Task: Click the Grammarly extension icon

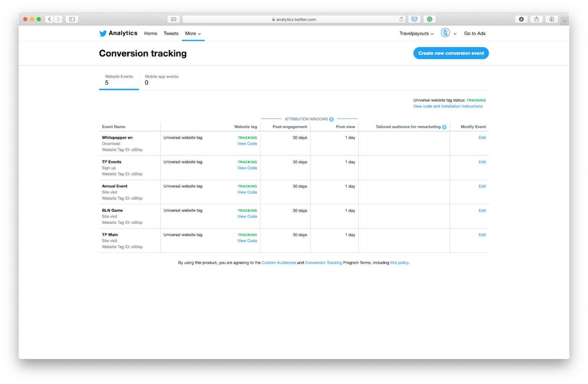Action: coord(430,19)
